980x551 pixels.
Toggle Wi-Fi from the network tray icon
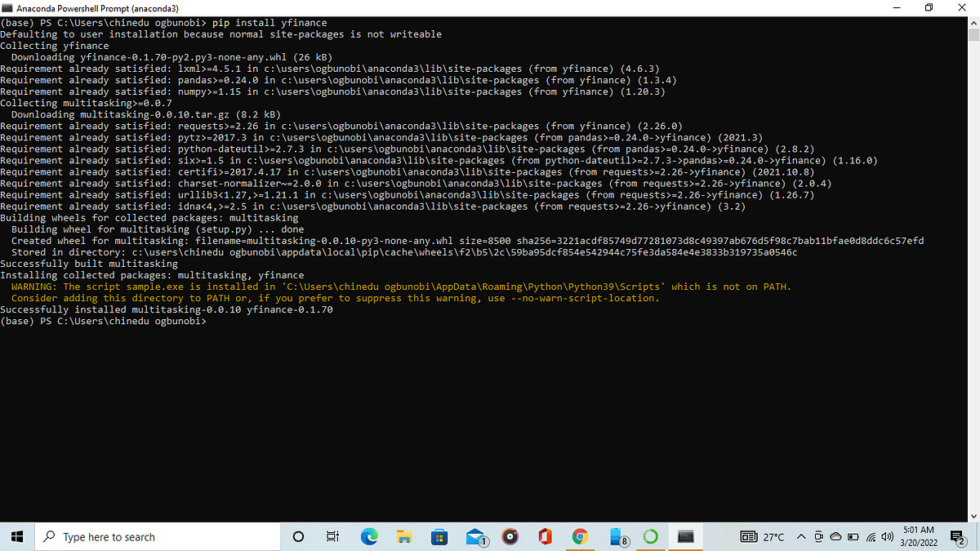point(871,536)
